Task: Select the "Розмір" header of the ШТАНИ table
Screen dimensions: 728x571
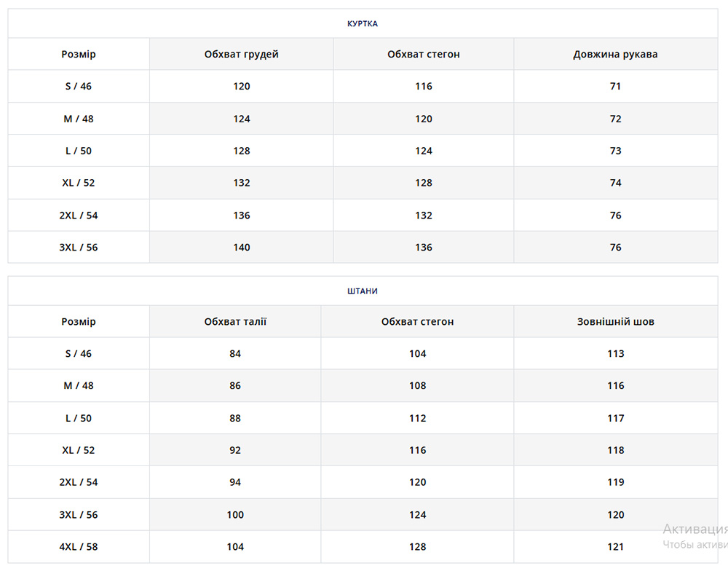Action: (79, 321)
